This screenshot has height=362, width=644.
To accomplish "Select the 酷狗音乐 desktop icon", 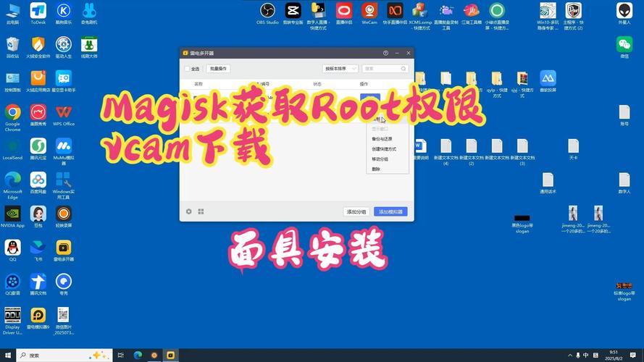I will coord(64,14).
